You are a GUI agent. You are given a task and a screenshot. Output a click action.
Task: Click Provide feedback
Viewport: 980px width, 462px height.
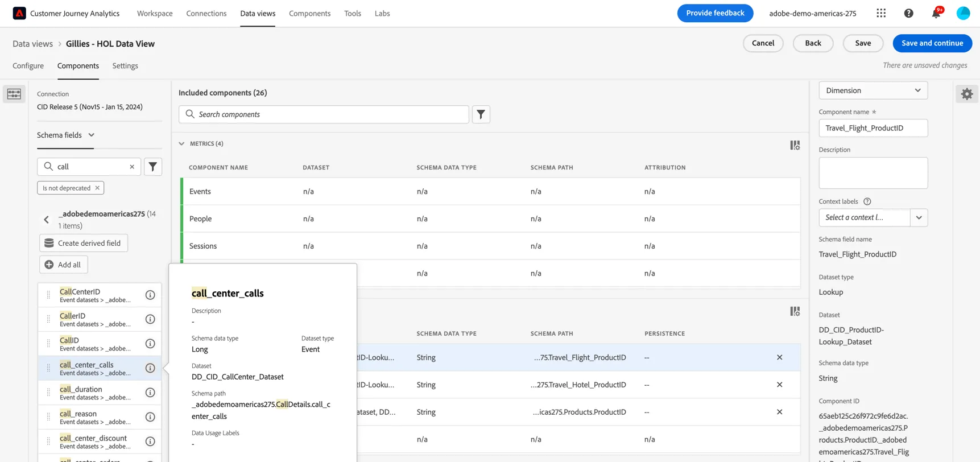(x=715, y=13)
